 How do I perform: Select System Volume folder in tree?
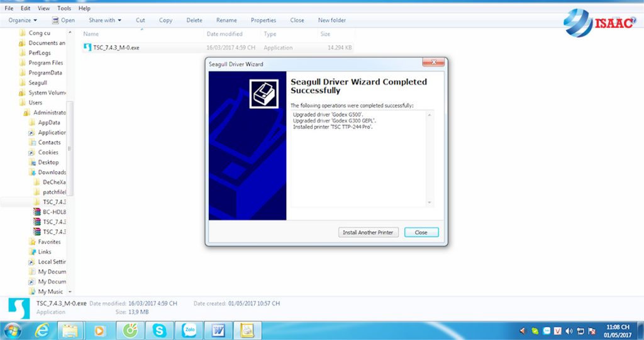click(47, 93)
